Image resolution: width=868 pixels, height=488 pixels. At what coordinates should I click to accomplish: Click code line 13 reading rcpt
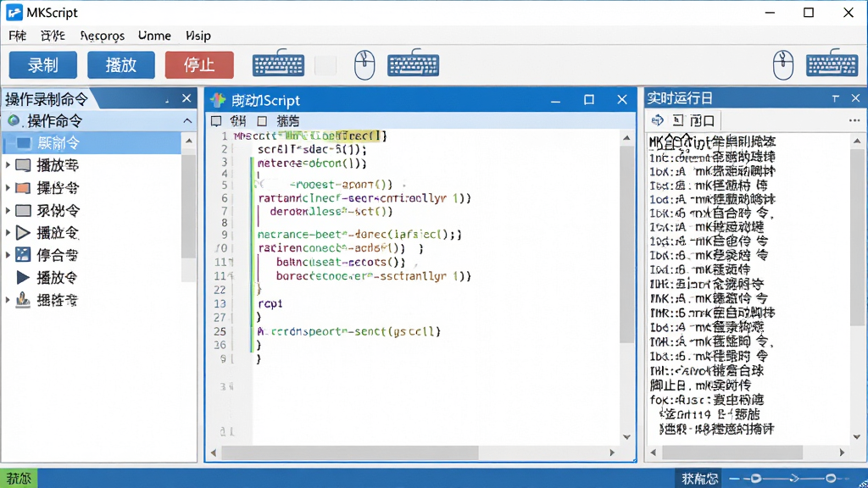270,304
